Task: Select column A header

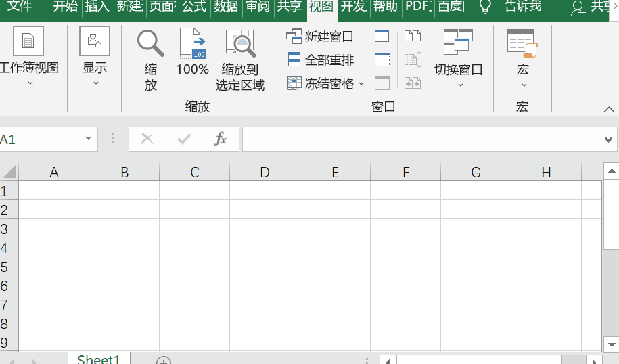Action: 54,172
